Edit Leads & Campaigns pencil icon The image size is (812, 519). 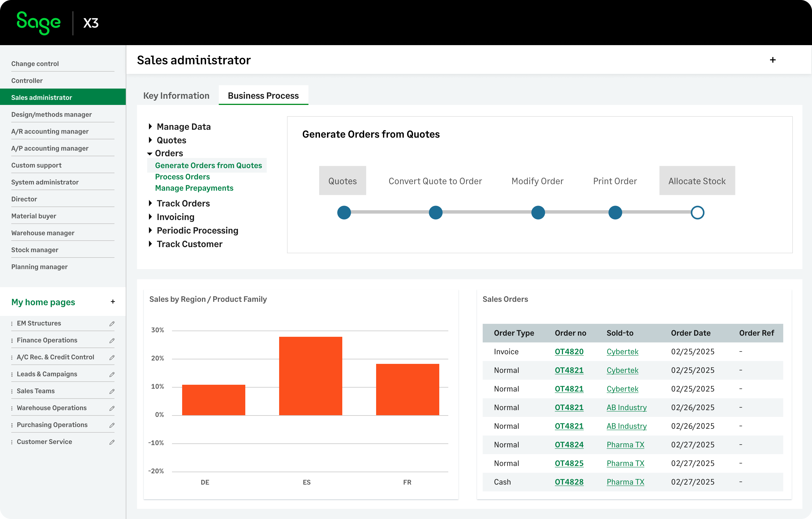point(112,374)
